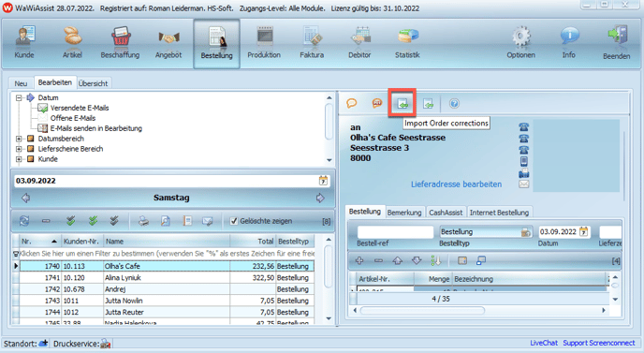Open calendar picker for date 03.09.2022 on left
This screenshot has height=353, width=644.
pyautogui.click(x=323, y=181)
